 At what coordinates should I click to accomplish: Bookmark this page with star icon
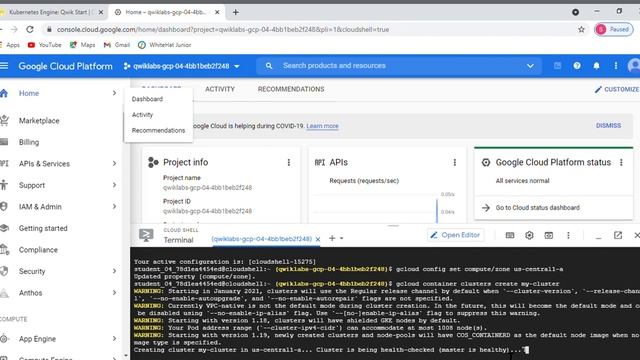click(x=581, y=29)
